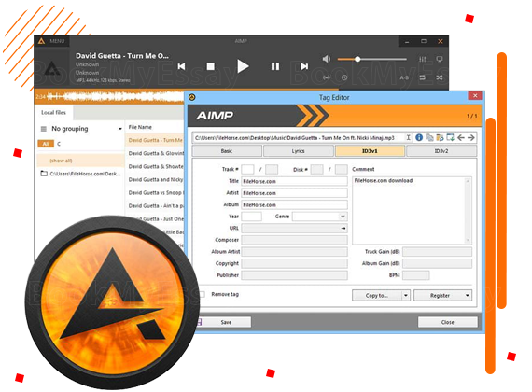The image size is (532, 392).
Task: Click the File Name column header
Action: point(140,127)
